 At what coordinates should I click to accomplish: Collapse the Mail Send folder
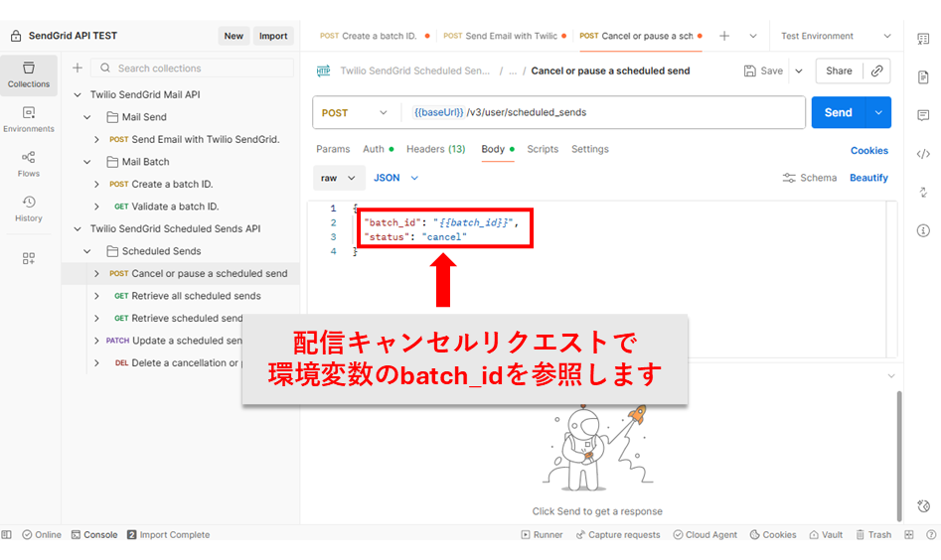[87, 117]
